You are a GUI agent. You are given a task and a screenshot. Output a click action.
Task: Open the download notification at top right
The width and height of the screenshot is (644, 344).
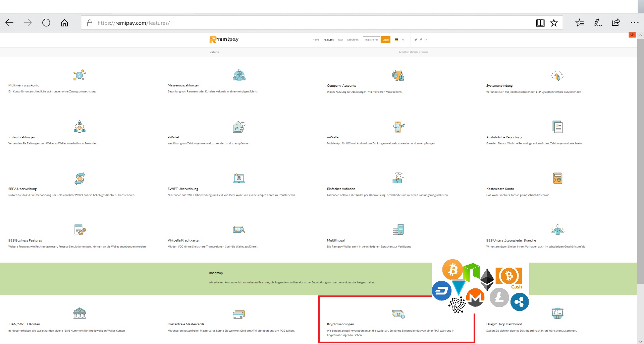click(x=632, y=35)
